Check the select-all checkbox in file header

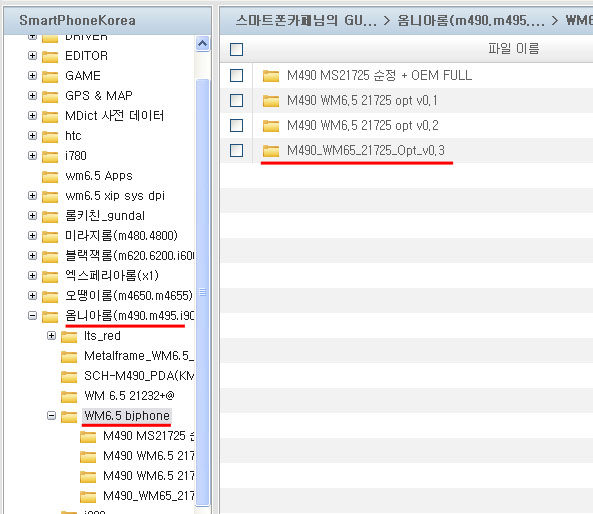coord(236,50)
